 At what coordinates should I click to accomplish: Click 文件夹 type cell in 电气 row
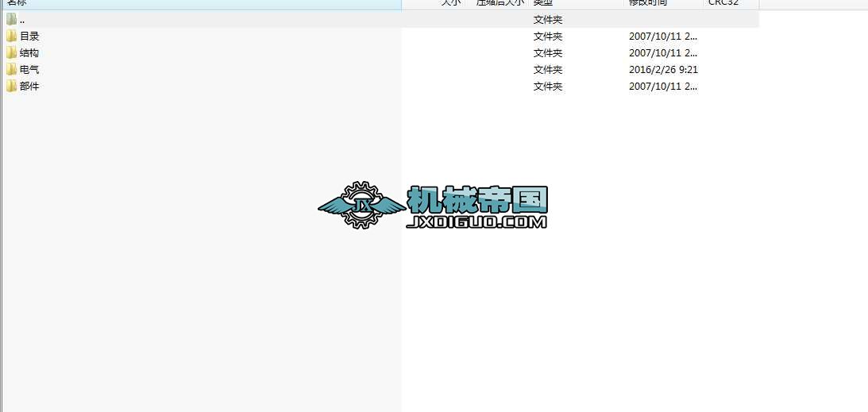pos(548,70)
